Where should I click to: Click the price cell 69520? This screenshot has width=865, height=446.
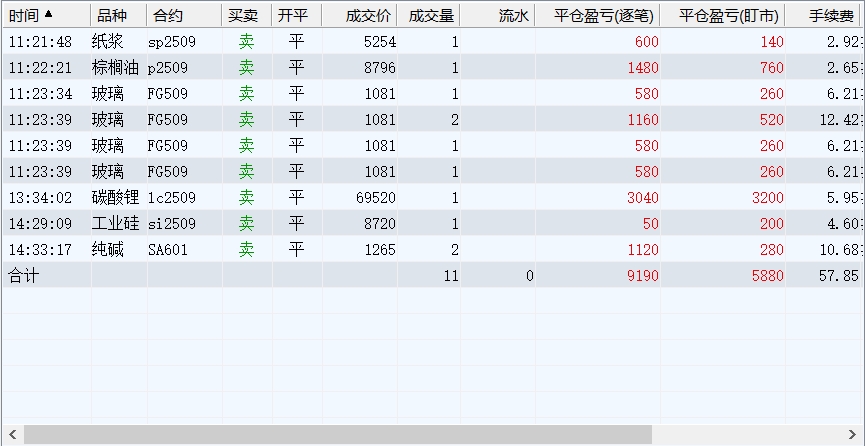pyautogui.click(x=376, y=198)
